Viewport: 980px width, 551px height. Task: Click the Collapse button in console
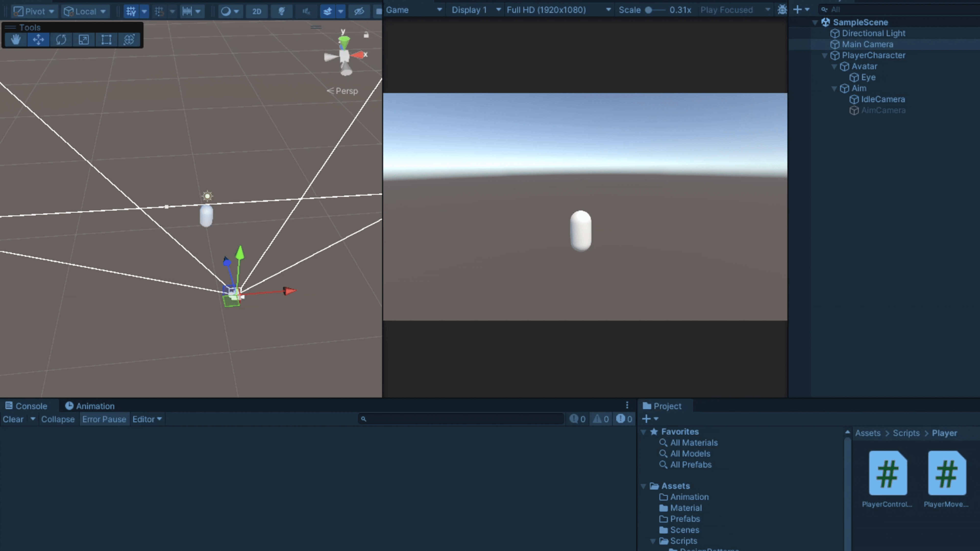(58, 419)
